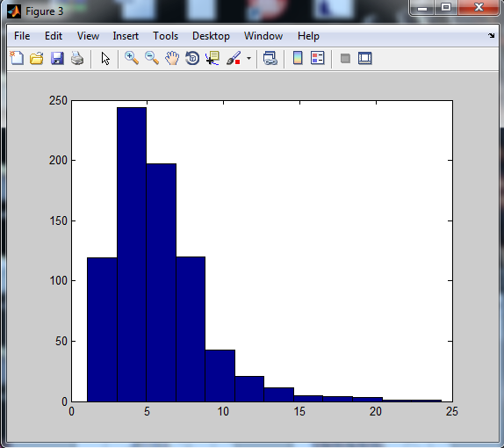Toggle the Brush data tool
The height and width of the screenshot is (448, 504).
pos(234,59)
